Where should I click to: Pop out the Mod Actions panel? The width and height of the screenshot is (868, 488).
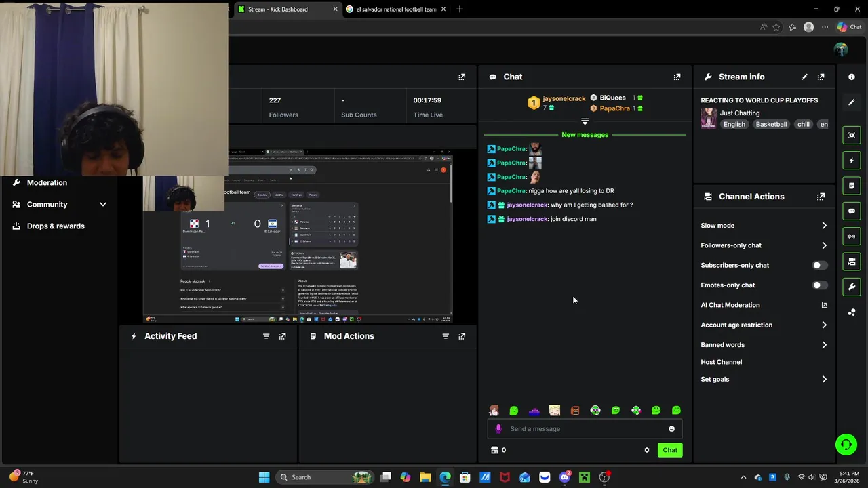tap(462, 336)
